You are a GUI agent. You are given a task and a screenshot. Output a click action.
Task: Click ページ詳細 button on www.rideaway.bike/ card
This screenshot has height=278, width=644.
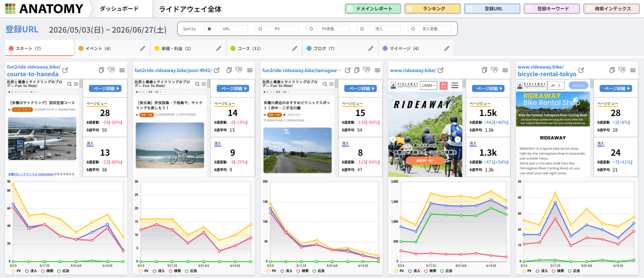click(x=488, y=89)
